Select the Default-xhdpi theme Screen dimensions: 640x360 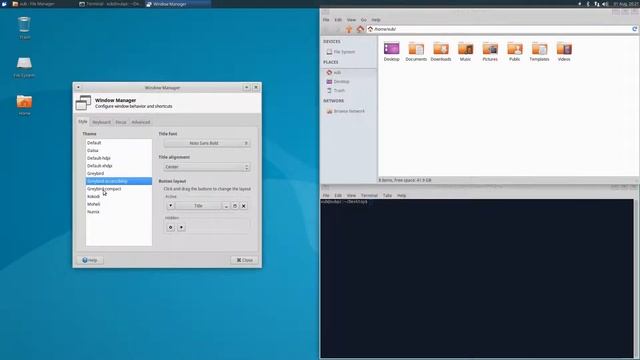[x=119, y=166]
